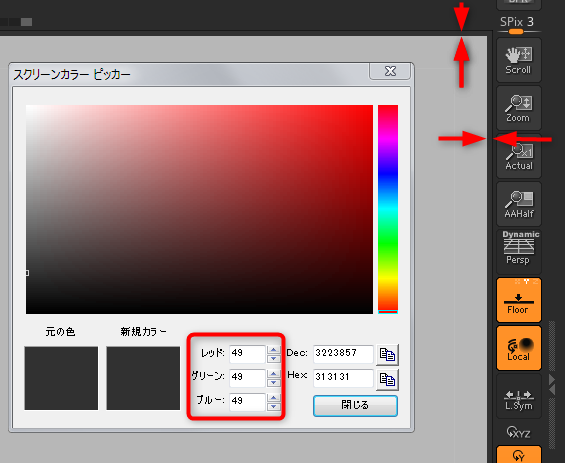The image size is (565, 463).
Task: Select XYZ rotation mode
Action: pos(519,432)
